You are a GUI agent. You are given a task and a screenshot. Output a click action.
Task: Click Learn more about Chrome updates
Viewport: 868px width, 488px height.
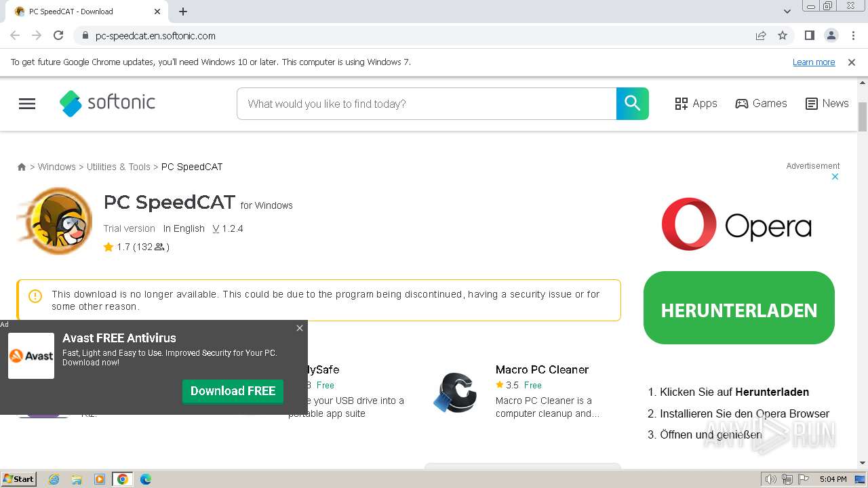coord(814,62)
